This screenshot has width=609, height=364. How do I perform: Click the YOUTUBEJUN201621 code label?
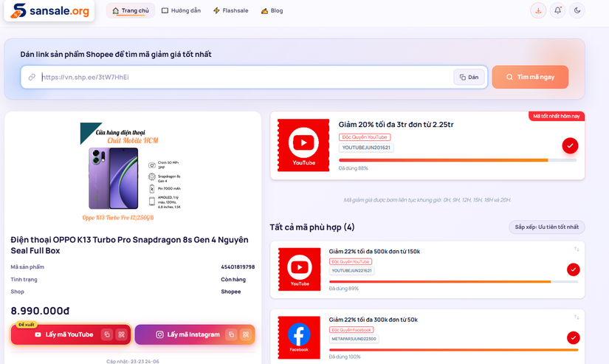(366, 148)
